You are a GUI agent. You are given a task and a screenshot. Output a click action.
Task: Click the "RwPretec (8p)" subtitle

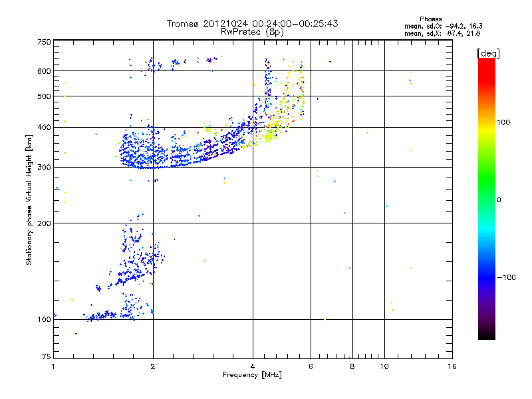[x=252, y=32]
